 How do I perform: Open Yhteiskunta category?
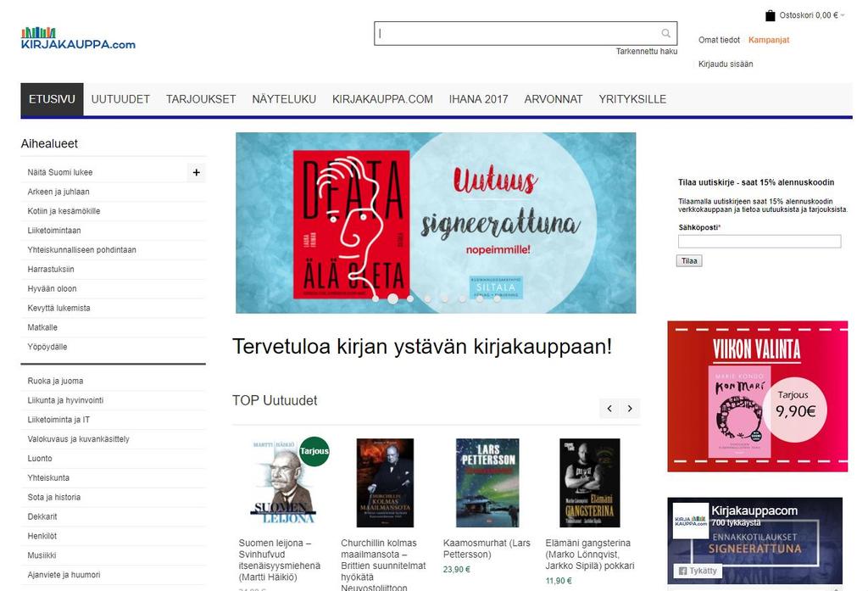[x=48, y=478]
